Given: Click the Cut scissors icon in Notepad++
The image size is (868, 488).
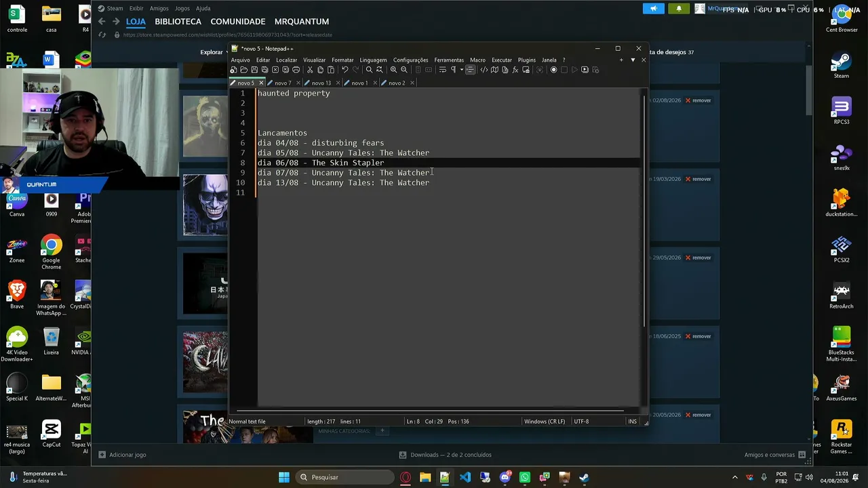Looking at the screenshot, I should click(x=310, y=70).
